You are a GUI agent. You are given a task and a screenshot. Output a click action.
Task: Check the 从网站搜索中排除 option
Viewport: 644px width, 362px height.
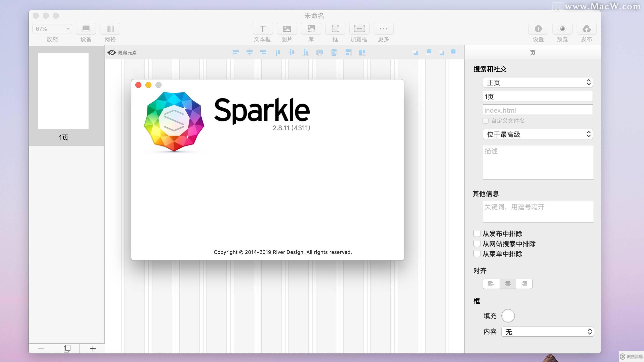477,244
